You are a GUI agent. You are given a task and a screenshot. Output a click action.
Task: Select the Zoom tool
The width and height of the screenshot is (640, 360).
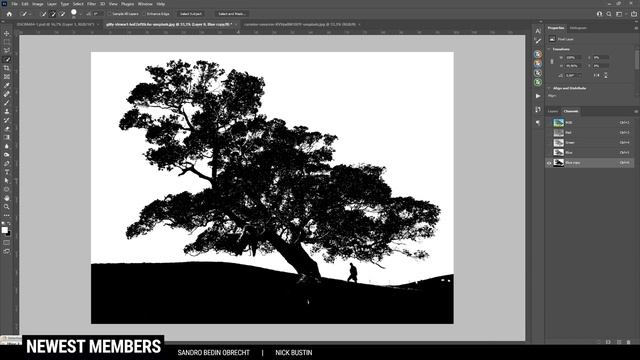[7, 207]
